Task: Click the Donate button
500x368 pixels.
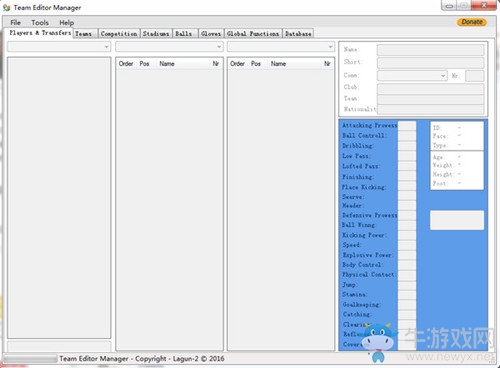Action: tap(472, 22)
